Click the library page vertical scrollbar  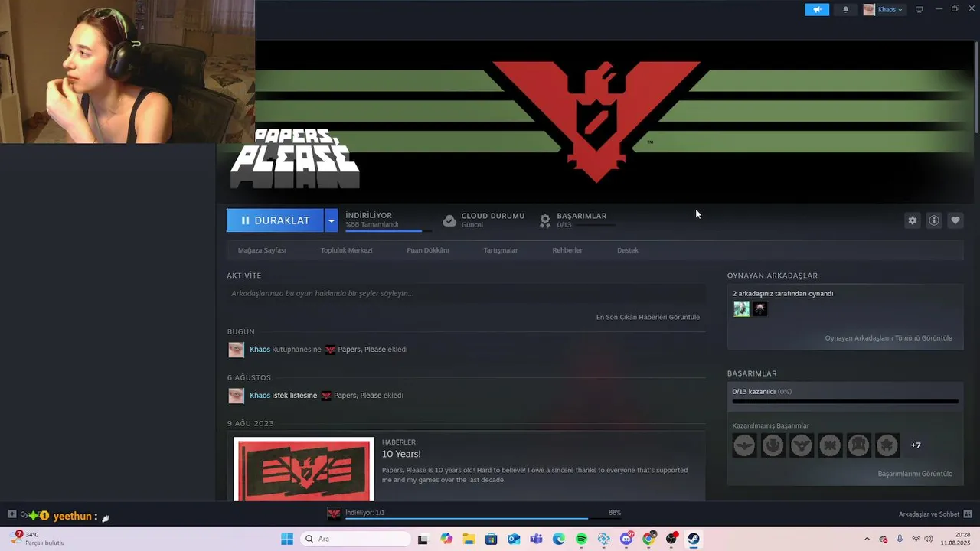(x=975, y=86)
